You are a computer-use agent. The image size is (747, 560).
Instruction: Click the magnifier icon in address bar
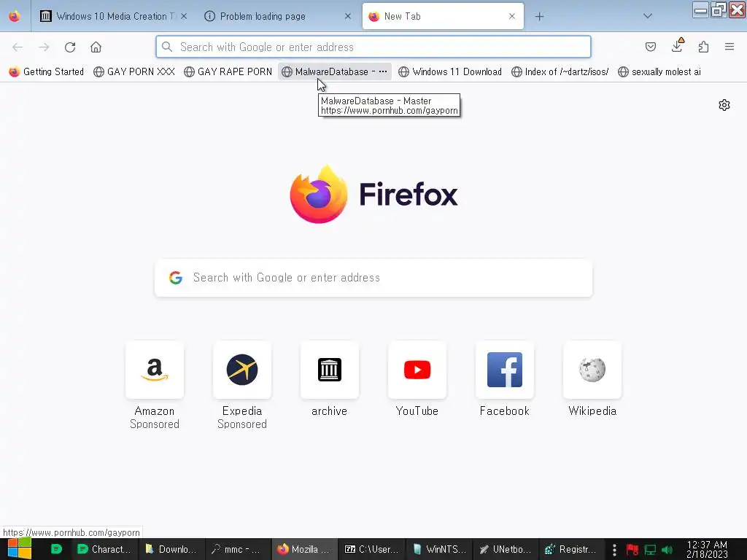(x=167, y=47)
